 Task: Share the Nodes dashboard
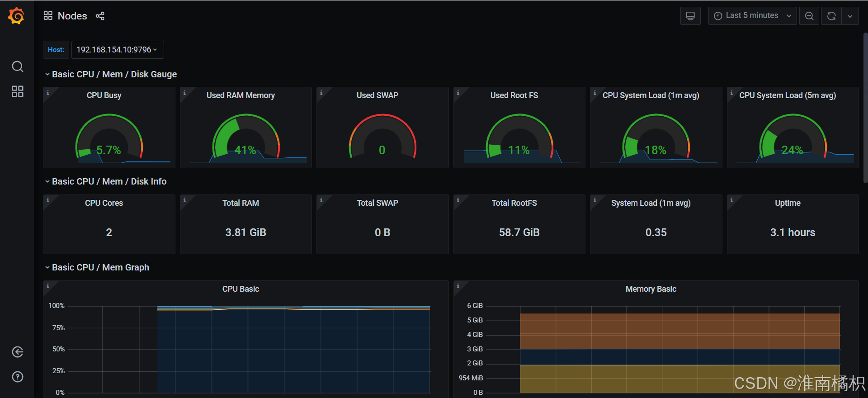tap(100, 16)
